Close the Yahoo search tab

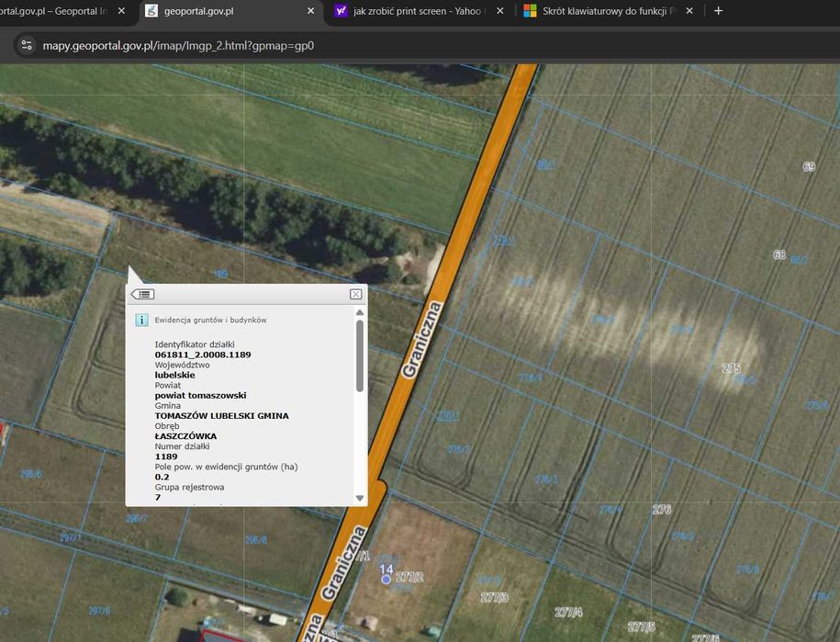pos(500,11)
